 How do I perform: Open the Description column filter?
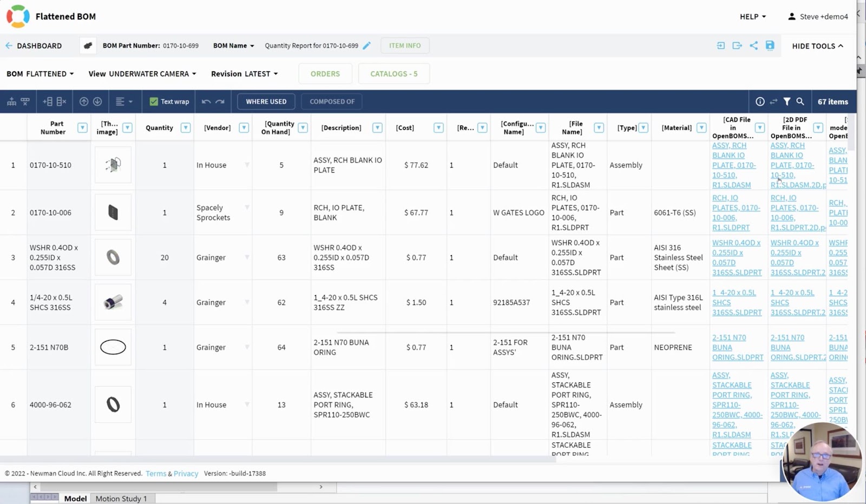pos(378,128)
